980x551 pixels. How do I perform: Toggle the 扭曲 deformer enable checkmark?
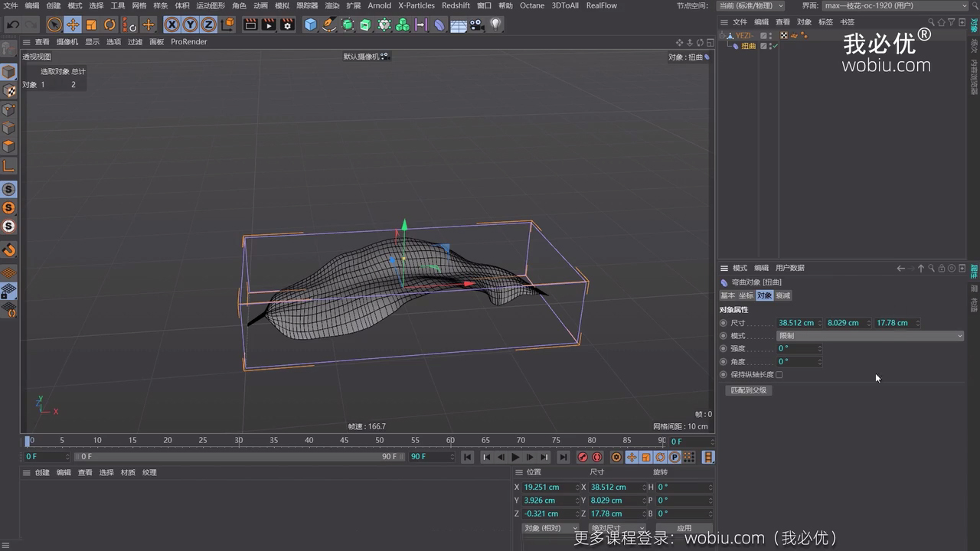click(x=776, y=46)
